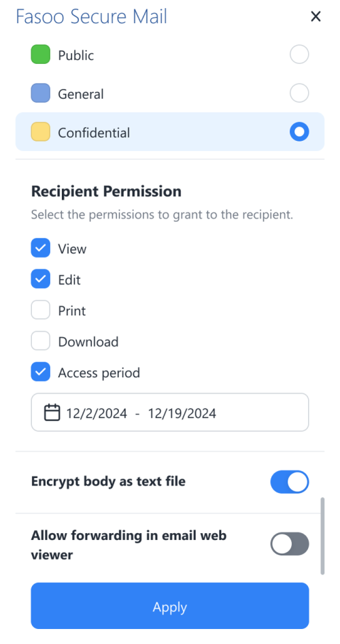Click the selected Confidential radio button
340x644 pixels.
click(299, 132)
